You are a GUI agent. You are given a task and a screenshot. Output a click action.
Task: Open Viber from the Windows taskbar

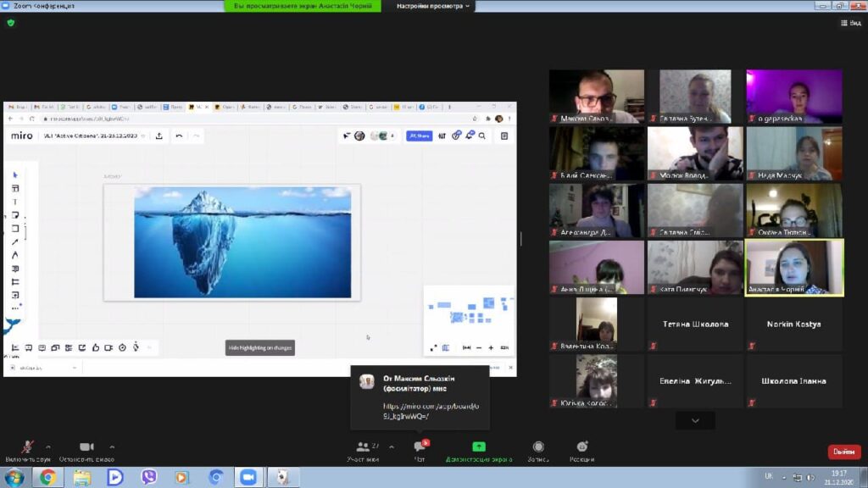point(148,477)
